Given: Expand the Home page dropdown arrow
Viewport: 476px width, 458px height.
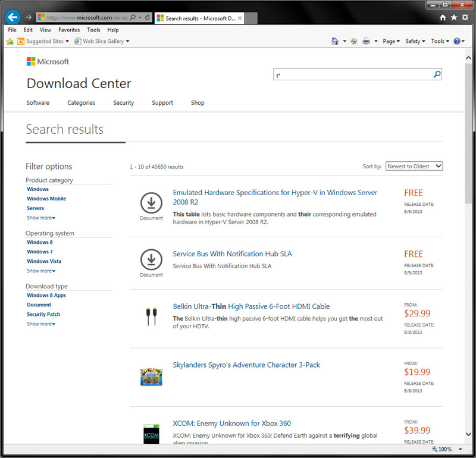Looking at the screenshot, I should pos(345,41).
